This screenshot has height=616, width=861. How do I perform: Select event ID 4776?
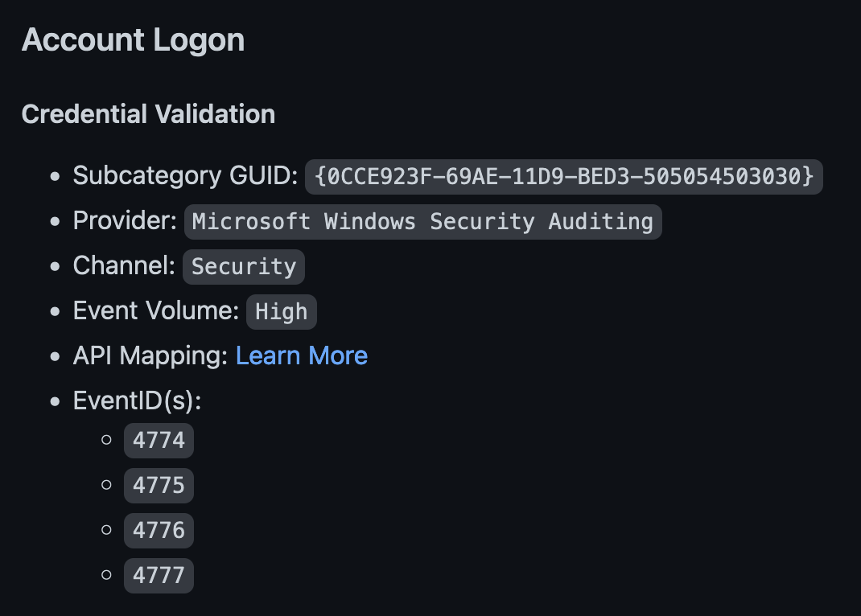click(159, 530)
